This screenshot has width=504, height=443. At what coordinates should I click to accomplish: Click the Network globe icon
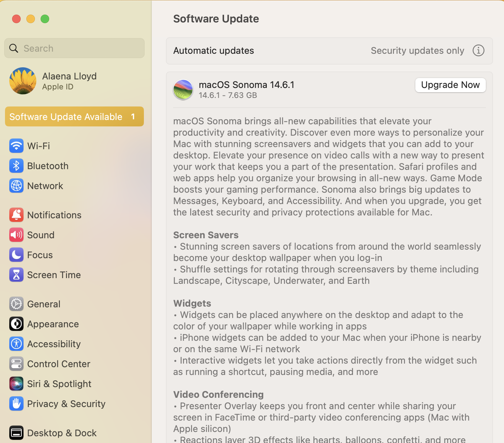(x=16, y=186)
